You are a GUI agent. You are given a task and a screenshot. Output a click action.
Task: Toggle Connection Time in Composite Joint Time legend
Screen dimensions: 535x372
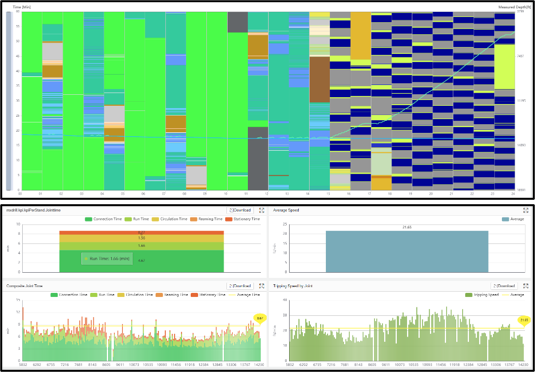coord(68,295)
